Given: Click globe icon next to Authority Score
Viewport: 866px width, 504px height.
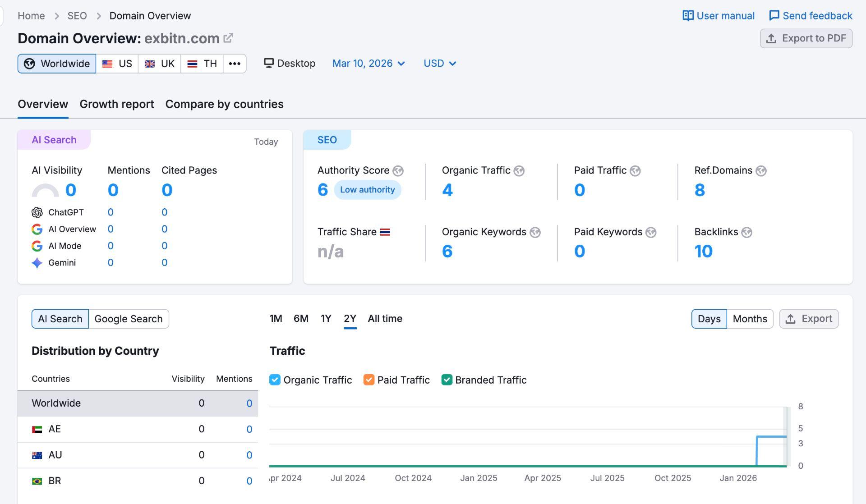Looking at the screenshot, I should (x=398, y=171).
